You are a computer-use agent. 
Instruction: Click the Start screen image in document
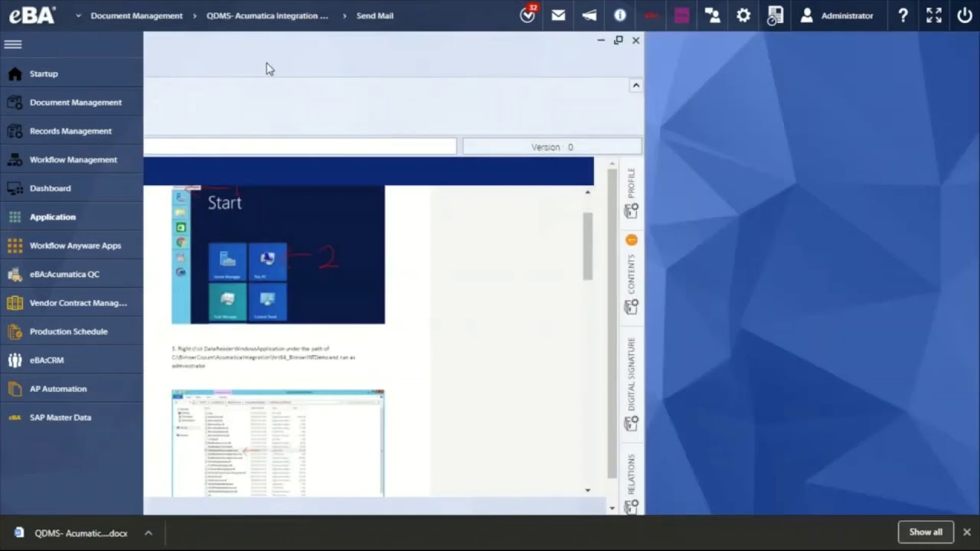click(x=278, y=255)
